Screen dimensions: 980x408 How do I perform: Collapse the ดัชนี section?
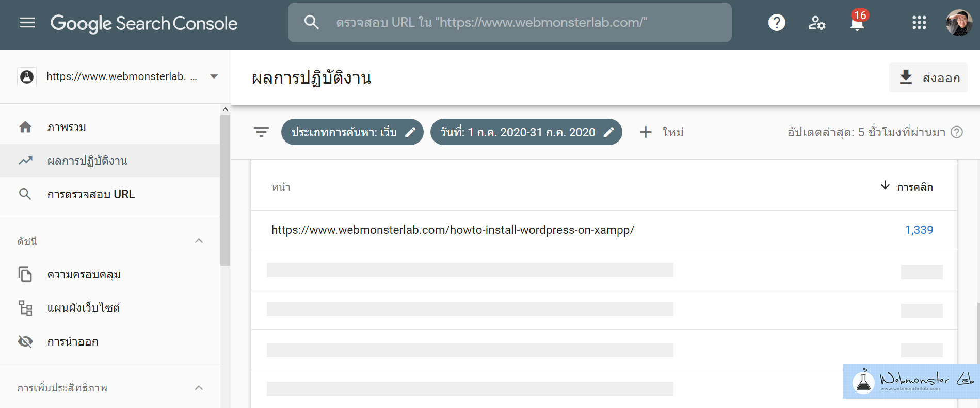click(x=199, y=241)
